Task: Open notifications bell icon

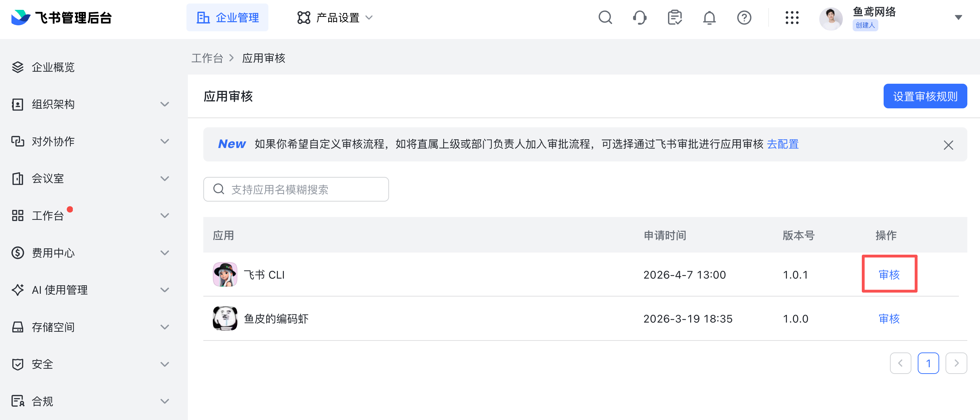Action: pyautogui.click(x=709, y=18)
